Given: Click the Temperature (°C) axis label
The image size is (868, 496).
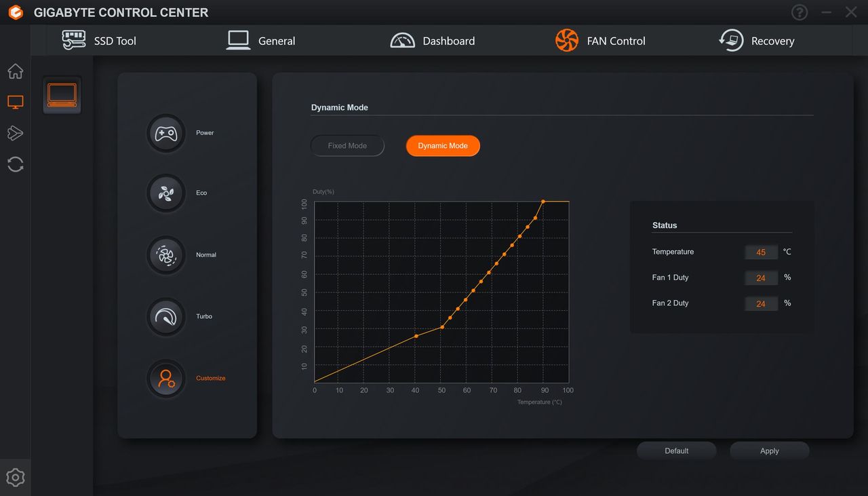Looking at the screenshot, I should [540, 402].
